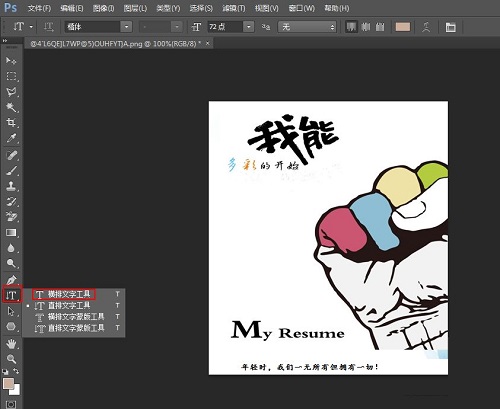Center align text
Screen dimensions: 500x409
pyautogui.click(x=366, y=27)
